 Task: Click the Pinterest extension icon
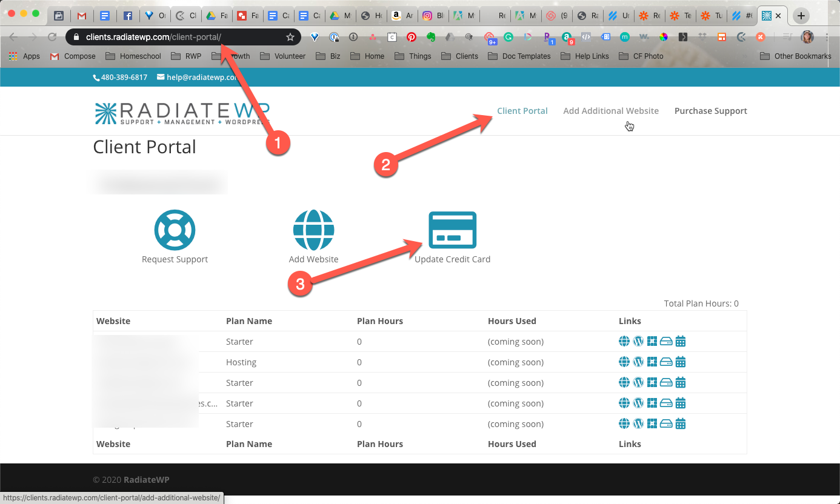412,37
